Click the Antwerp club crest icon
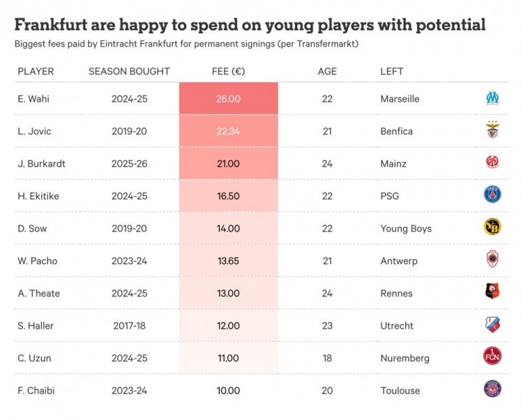The width and height of the screenshot is (523, 420). pyautogui.click(x=493, y=260)
